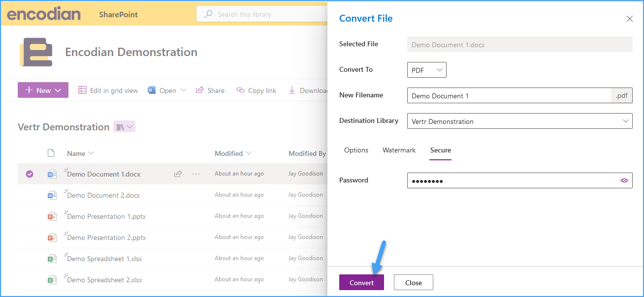
Task: Open the Encodian Demonstration site logo
Action: [x=36, y=52]
